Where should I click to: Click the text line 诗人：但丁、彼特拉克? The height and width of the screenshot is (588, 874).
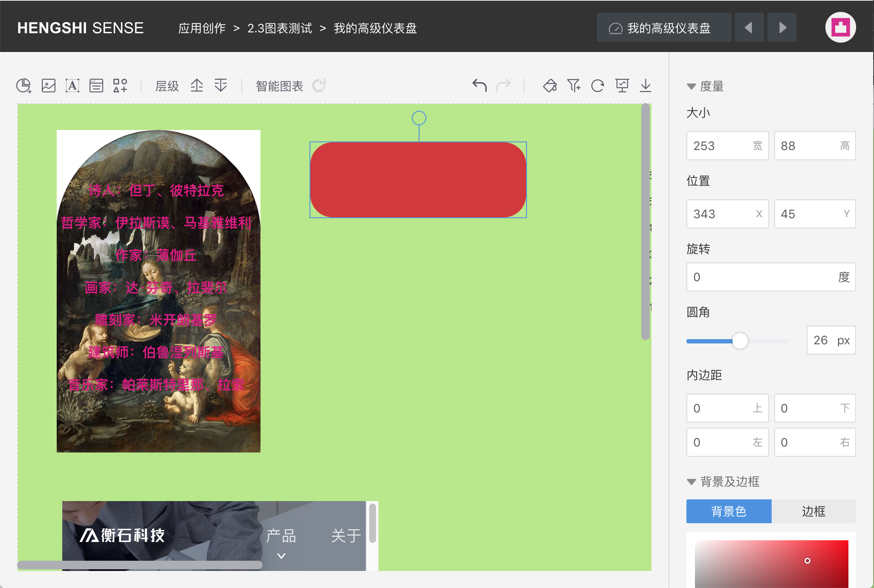tap(156, 190)
